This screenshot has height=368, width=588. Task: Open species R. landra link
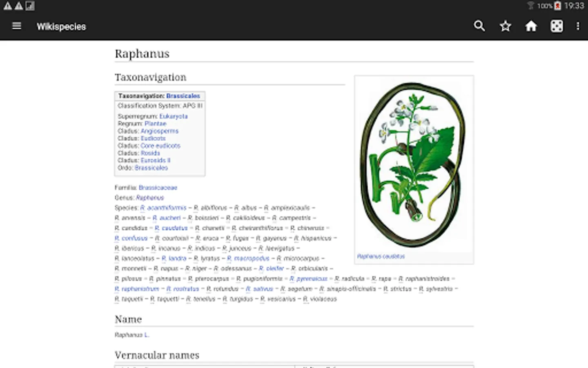[174, 258]
